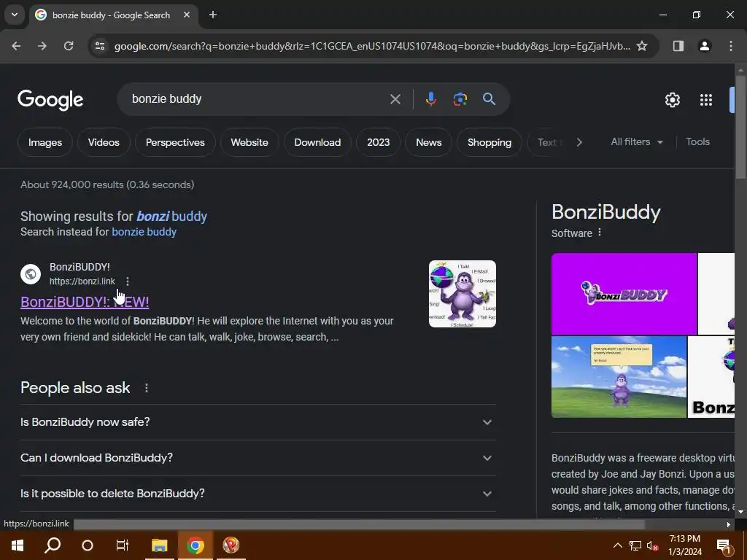Switch to Chrome taskbar icon
The height and width of the screenshot is (560, 747).
point(196,545)
